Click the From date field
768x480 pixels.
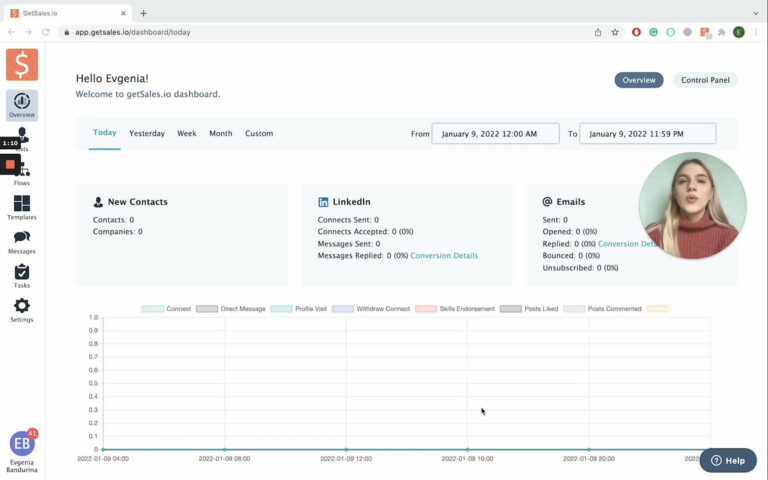[x=495, y=134]
